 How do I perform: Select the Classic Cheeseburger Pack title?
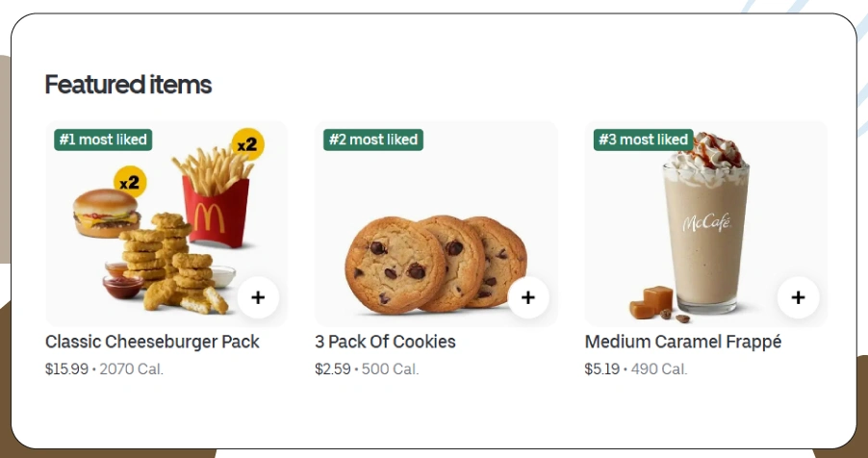[152, 342]
